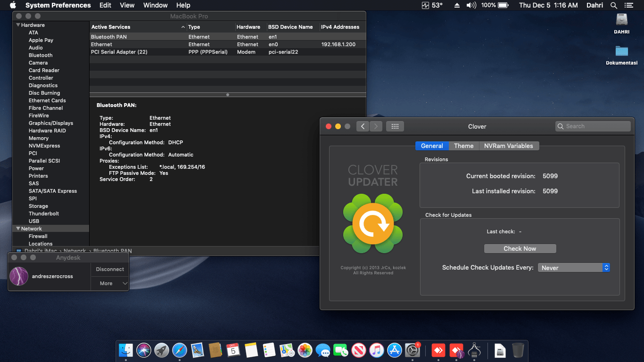
Task: Switch to the Theme tab
Action: (x=464, y=146)
